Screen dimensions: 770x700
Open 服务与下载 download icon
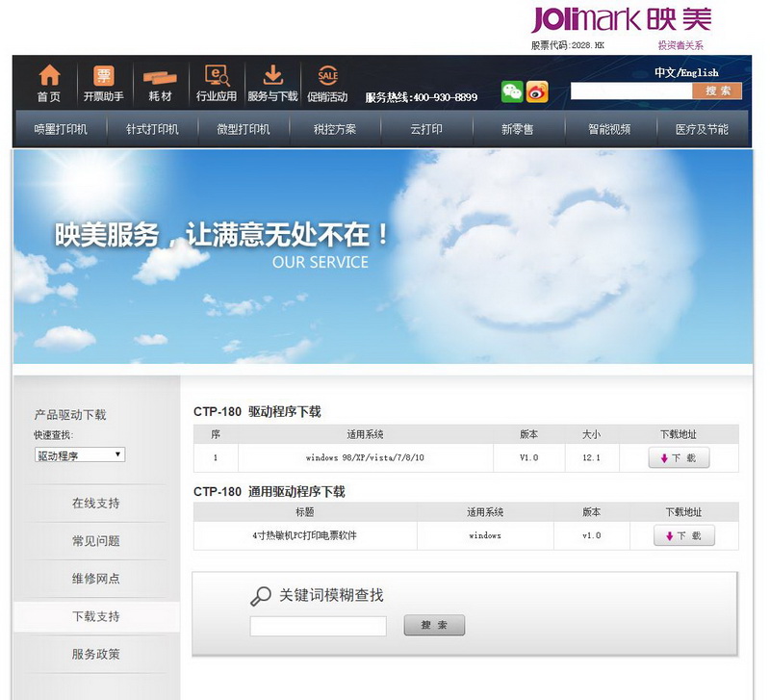click(272, 81)
